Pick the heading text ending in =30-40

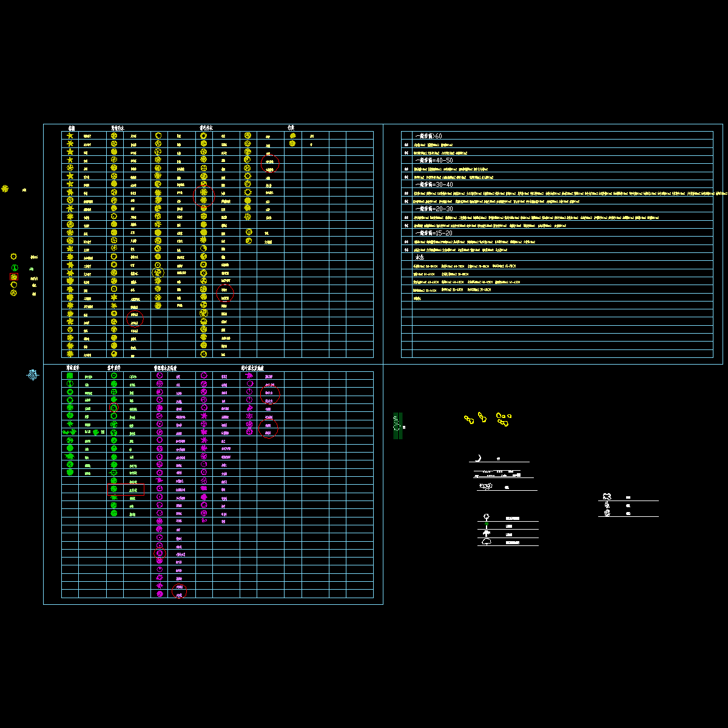tap(434, 184)
